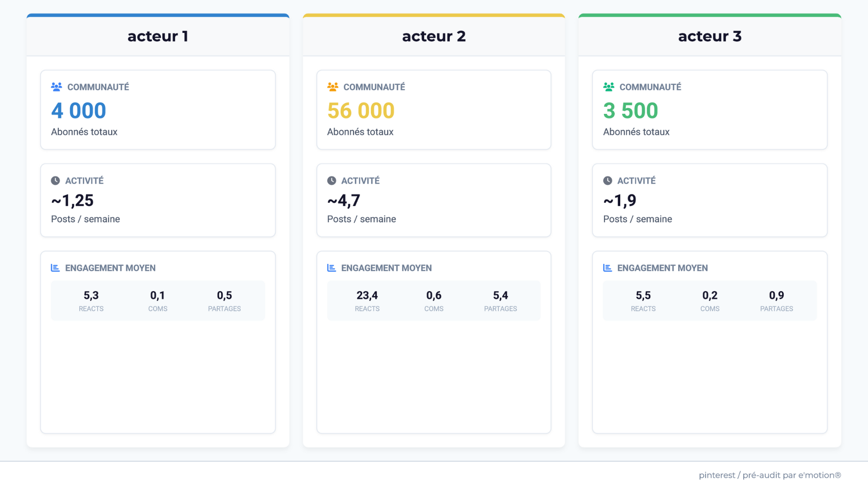Click the chart icon in acteur 1 Engagement Moyen
868x488 pixels.
tap(55, 268)
